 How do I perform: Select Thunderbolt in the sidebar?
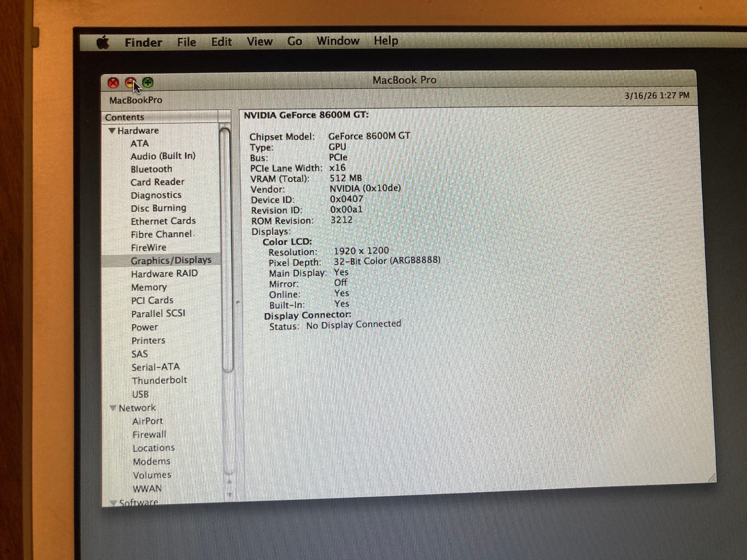point(159,380)
